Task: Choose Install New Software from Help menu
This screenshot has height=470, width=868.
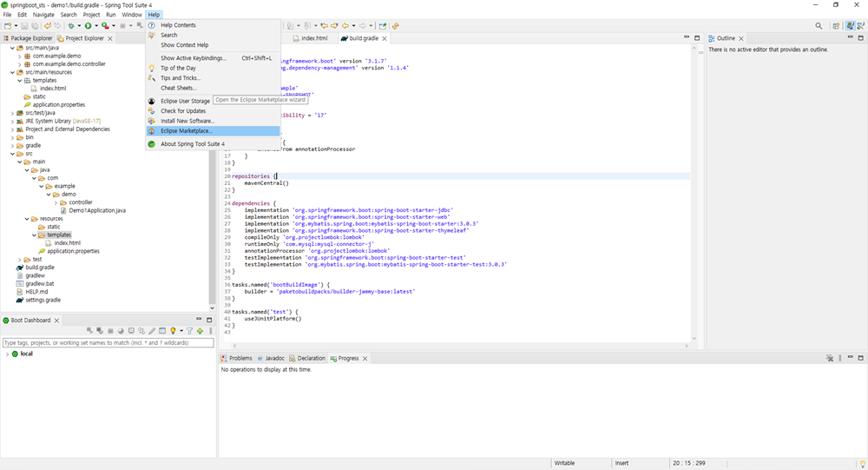Action: (214, 121)
